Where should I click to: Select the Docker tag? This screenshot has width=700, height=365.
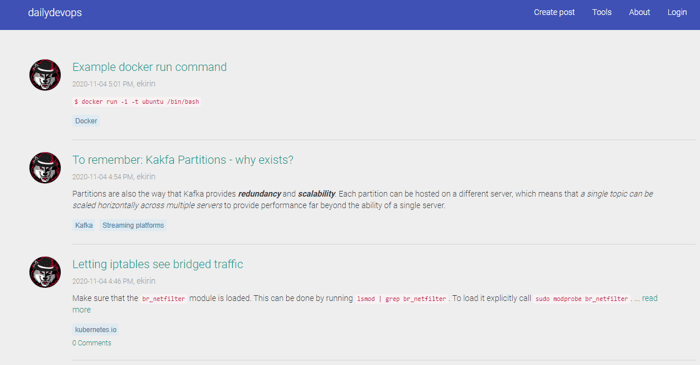[86, 121]
